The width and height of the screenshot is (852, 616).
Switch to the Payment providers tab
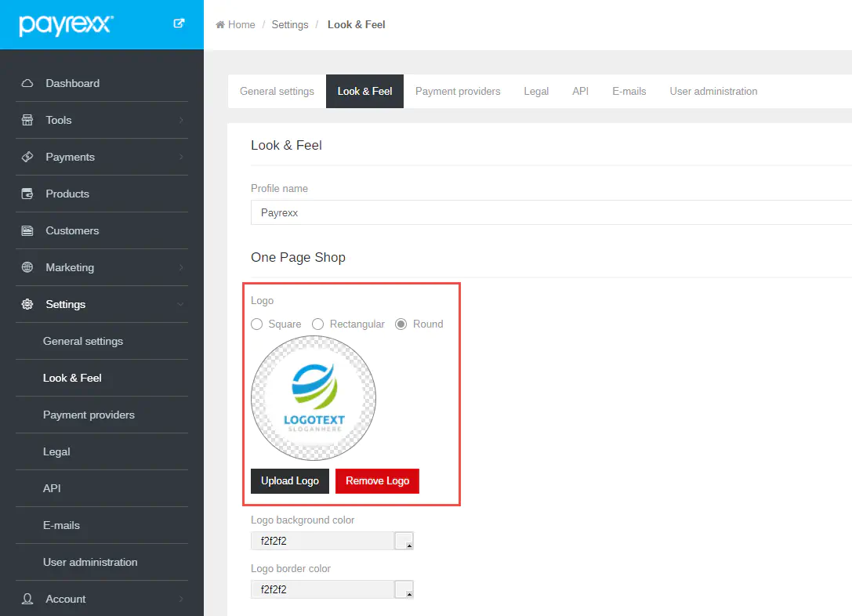click(x=458, y=91)
